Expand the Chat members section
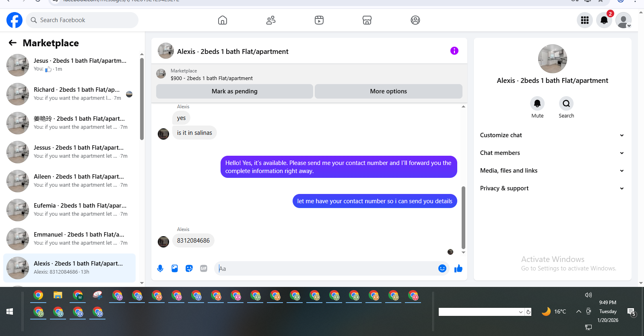This screenshot has height=336, width=644. click(552, 153)
